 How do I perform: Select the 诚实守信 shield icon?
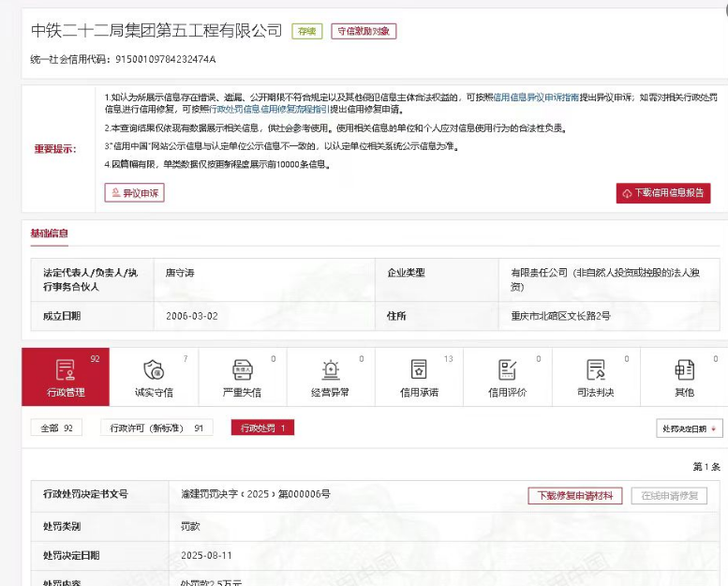(x=154, y=370)
